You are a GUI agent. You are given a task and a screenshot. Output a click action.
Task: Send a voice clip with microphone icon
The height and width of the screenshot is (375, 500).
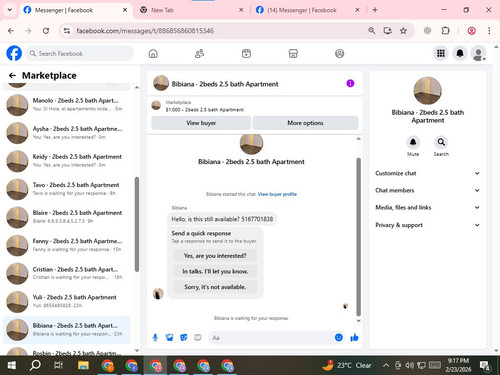[155, 338]
